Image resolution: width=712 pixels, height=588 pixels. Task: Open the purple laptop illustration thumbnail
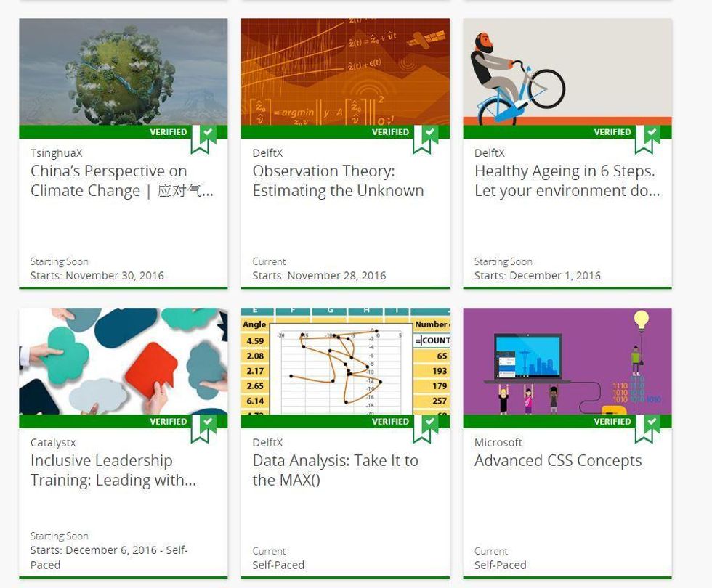pos(567,361)
